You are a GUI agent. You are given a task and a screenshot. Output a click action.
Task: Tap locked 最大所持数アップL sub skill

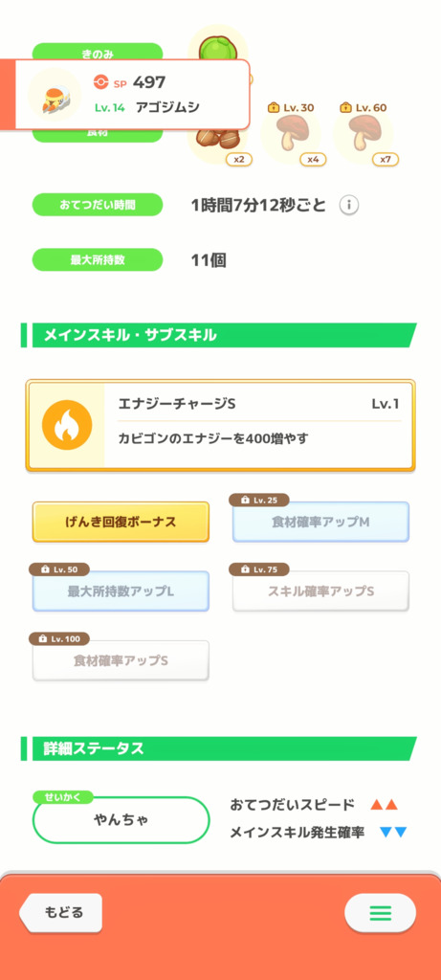click(x=121, y=590)
